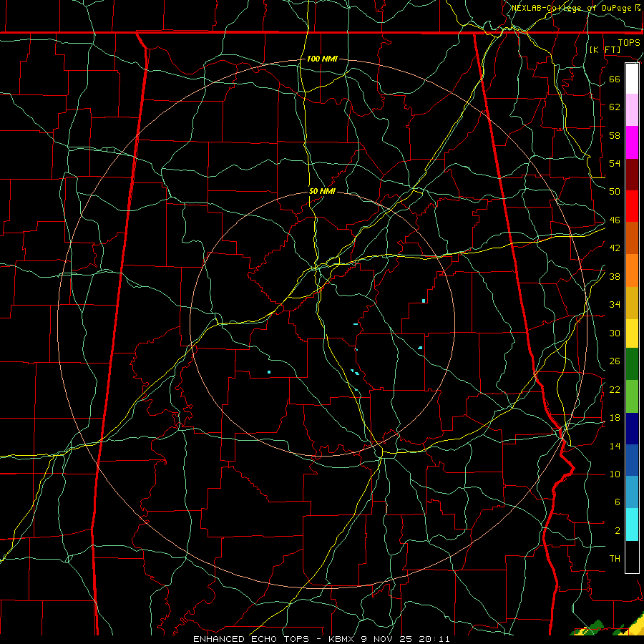The height and width of the screenshot is (644, 644).
Task: Click the '14' scale label
Action: (615, 446)
